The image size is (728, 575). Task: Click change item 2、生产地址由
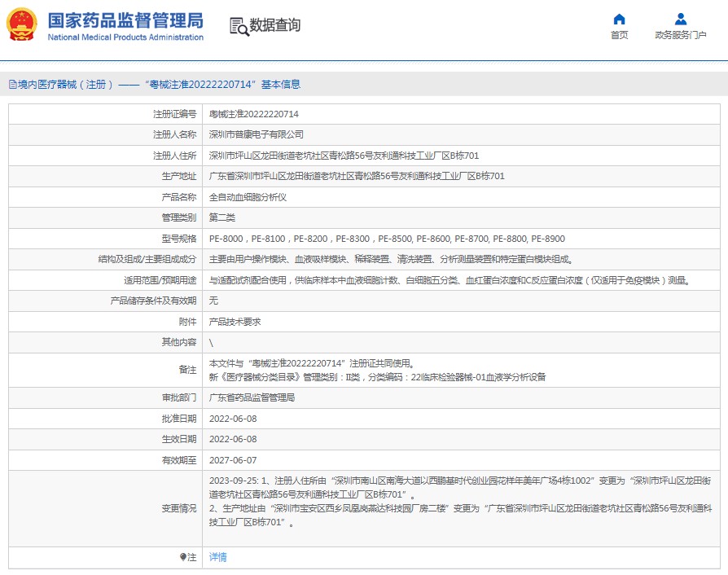click(460, 516)
